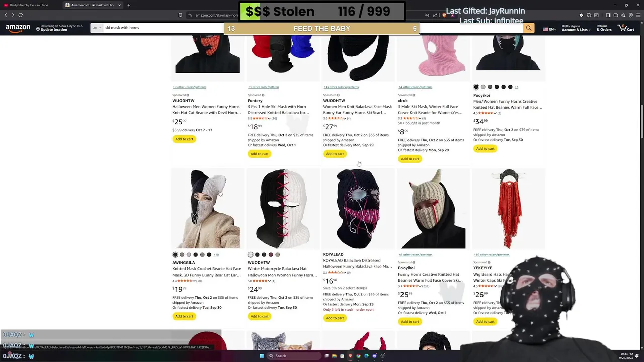The width and height of the screenshot is (644, 362).
Task: Open the EN language selector dropdown
Action: coord(549,29)
